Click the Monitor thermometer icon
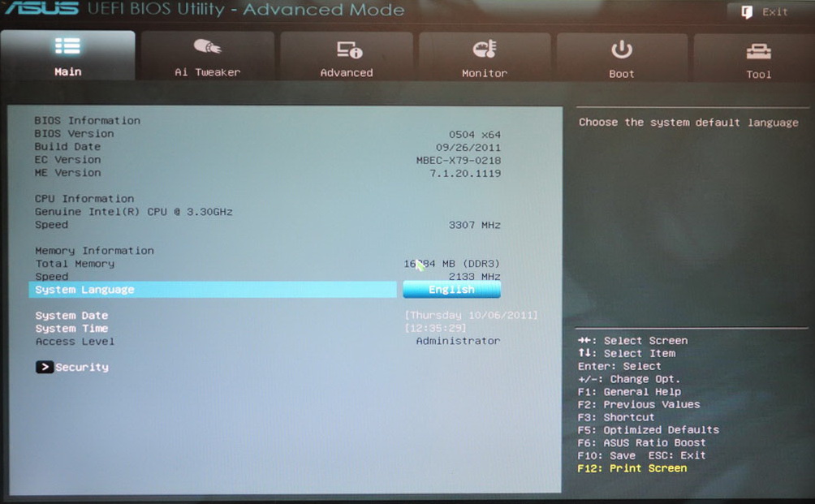This screenshot has width=815, height=504. tap(485, 50)
